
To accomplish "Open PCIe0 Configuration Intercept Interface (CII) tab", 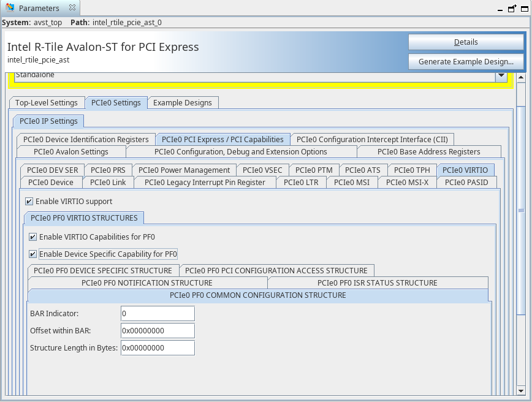I will 372,140.
